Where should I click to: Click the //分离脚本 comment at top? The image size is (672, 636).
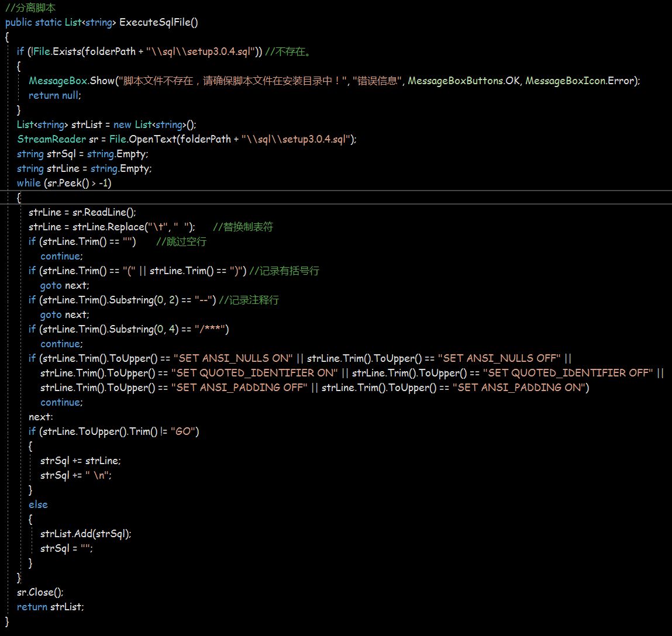tap(30, 8)
